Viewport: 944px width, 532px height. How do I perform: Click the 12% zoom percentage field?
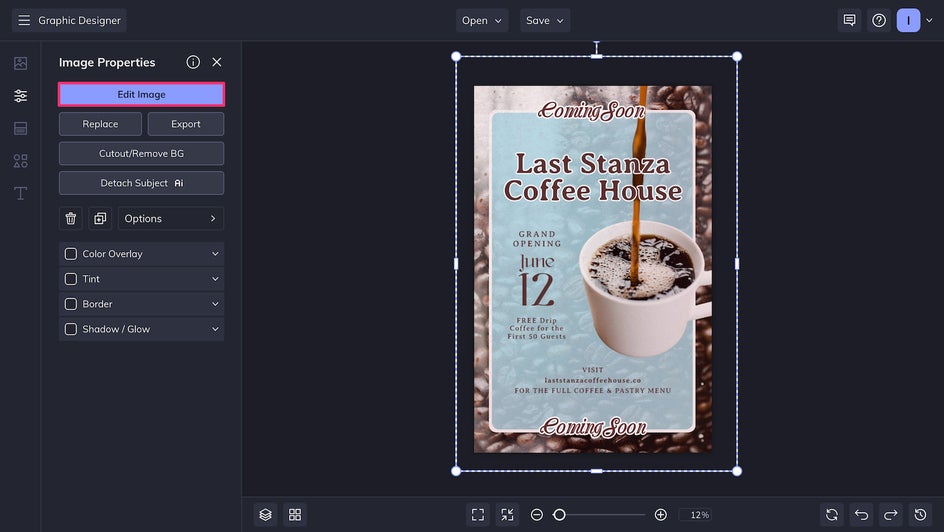click(697, 515)
